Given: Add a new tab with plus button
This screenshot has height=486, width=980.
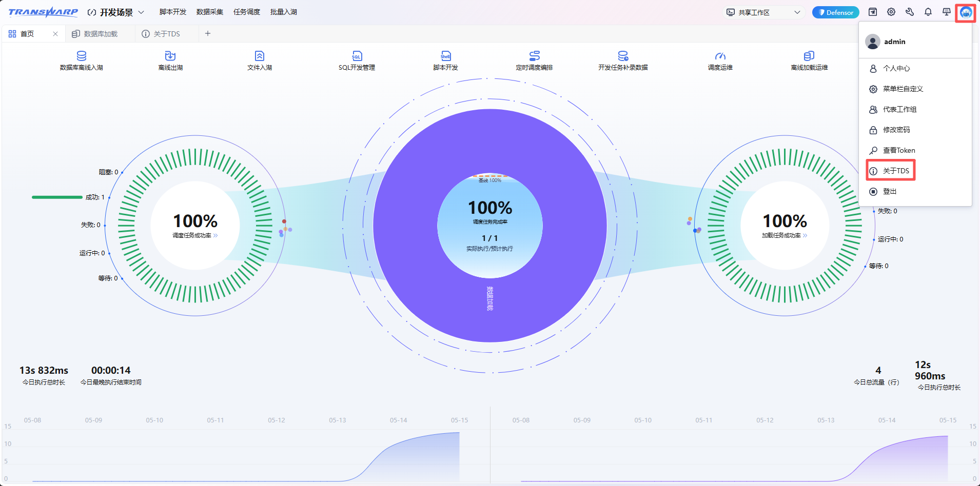Looking at the screenshot, I should click(x=208, y=33).
